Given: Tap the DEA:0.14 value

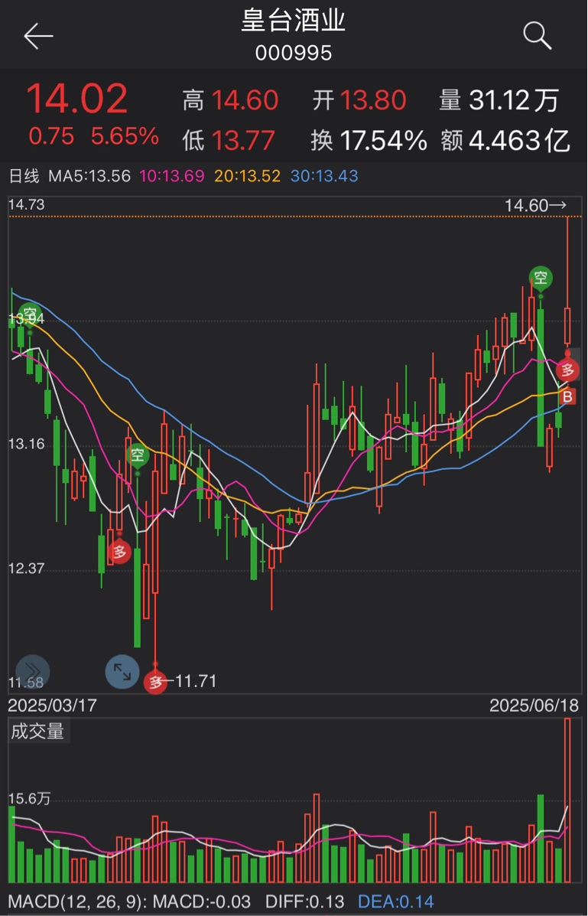Looking at the screenshot, I should pyautogui.click(x=395, y=901).
